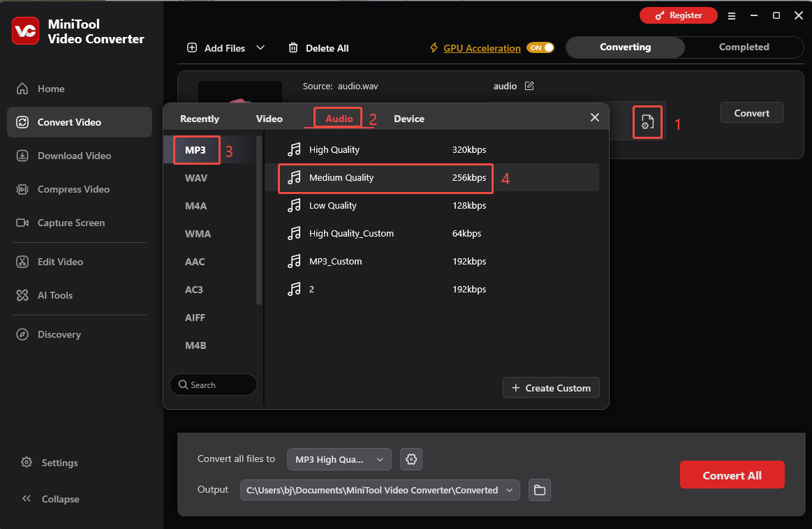Open the Device tab in format popup

(x=408, y=119)
